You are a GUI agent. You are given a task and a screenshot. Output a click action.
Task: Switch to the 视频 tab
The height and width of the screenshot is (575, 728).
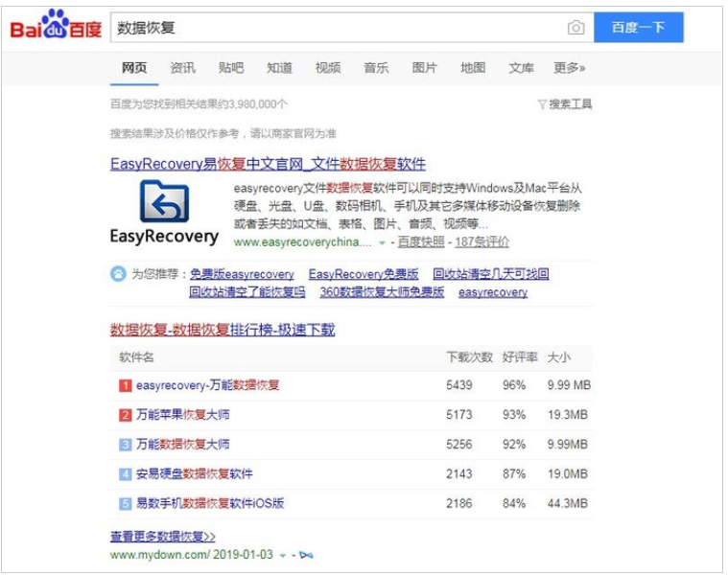coord(328,68)
